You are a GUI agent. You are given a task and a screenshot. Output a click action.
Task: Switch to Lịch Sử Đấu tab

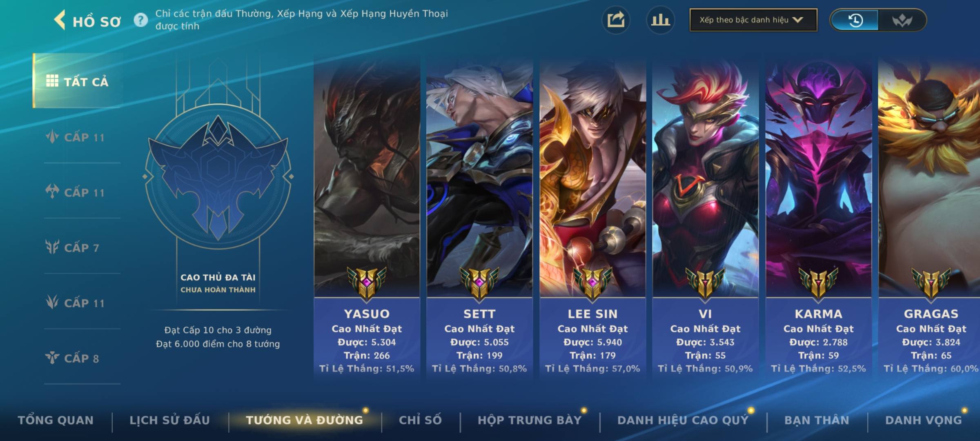tap(169, 420)
